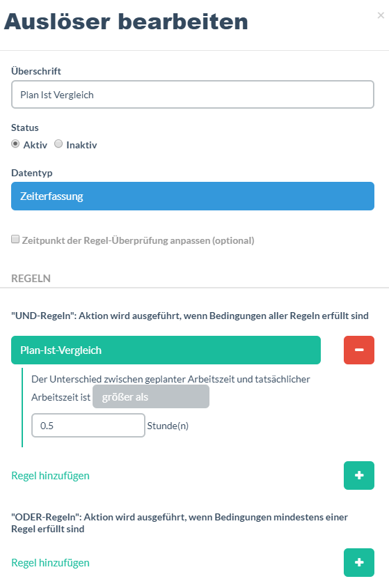Click the REGELN section heading
The width and height of the screenshot is (389, 588).
coord(31,278)
